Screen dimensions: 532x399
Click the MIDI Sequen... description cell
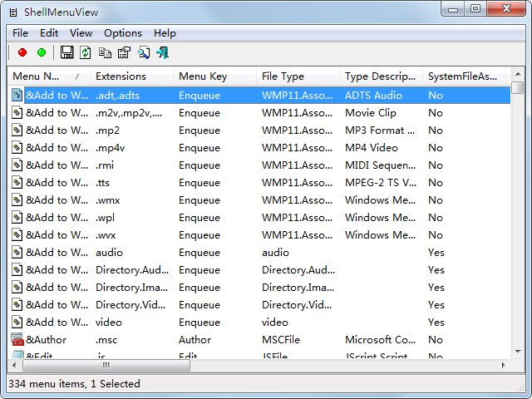pos(380,165)
